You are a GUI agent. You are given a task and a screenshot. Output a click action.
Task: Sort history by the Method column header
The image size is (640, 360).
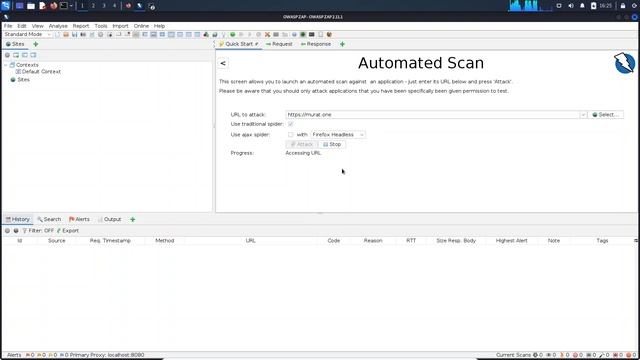point(165,241)
